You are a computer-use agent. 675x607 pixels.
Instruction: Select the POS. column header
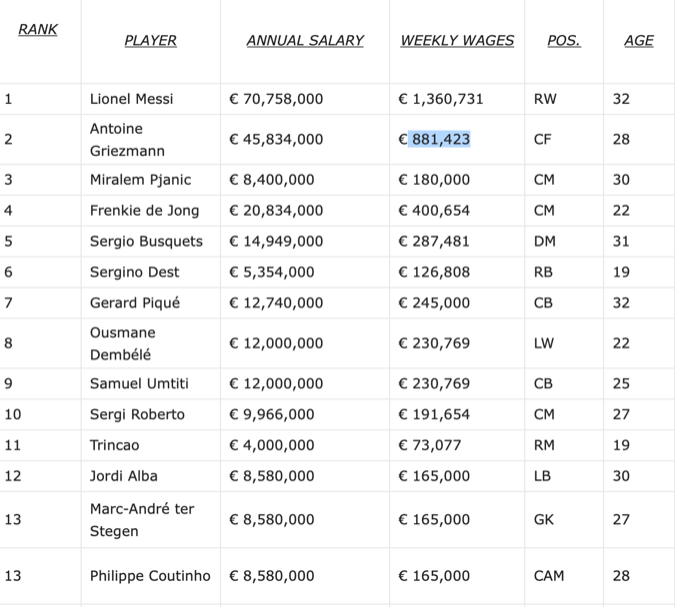563,41
